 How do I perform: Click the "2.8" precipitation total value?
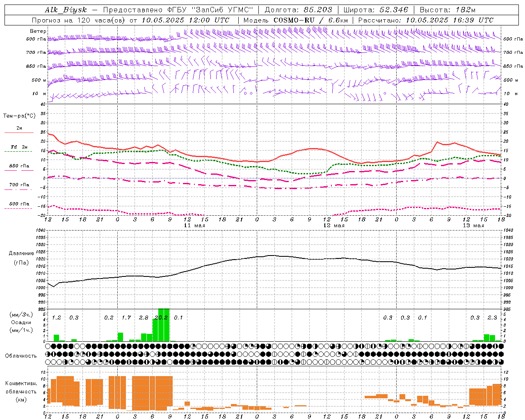144,317
